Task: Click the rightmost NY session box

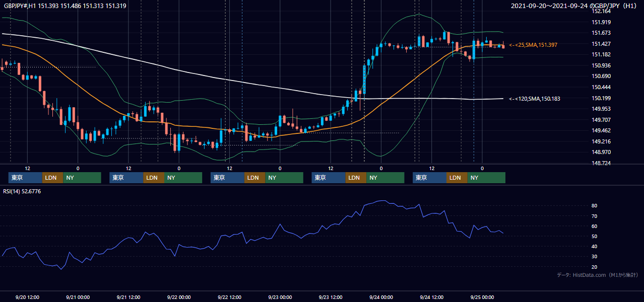Action: pos(486,178)
